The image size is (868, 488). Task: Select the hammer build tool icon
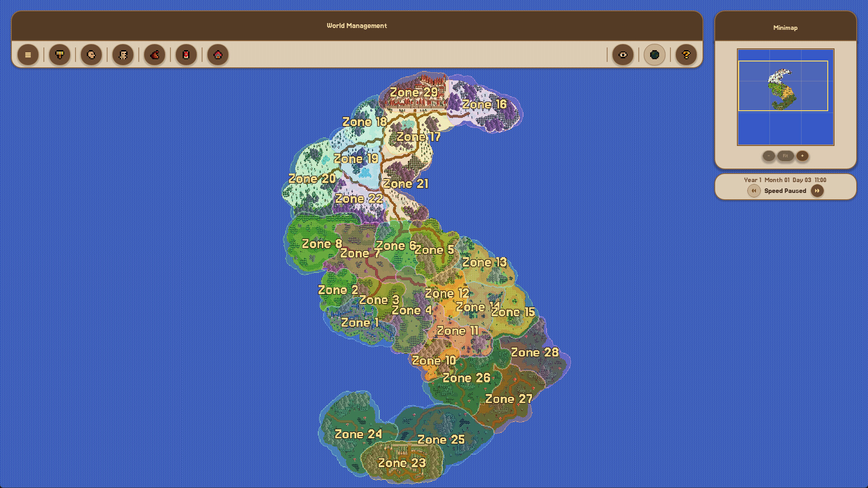pyautogui.click(x=60, y=55)
